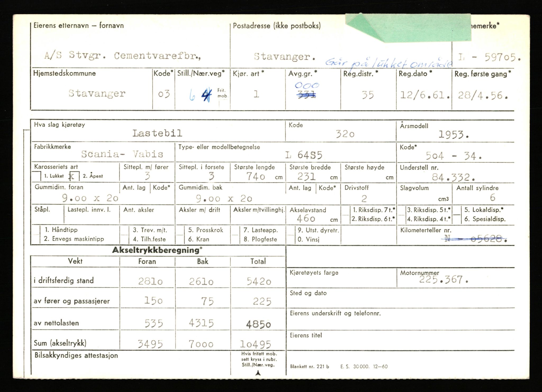The height and width of the screenshot is (392, 542).
Task: Click model designation 'L 64S5'
Action: pos(304,155)
